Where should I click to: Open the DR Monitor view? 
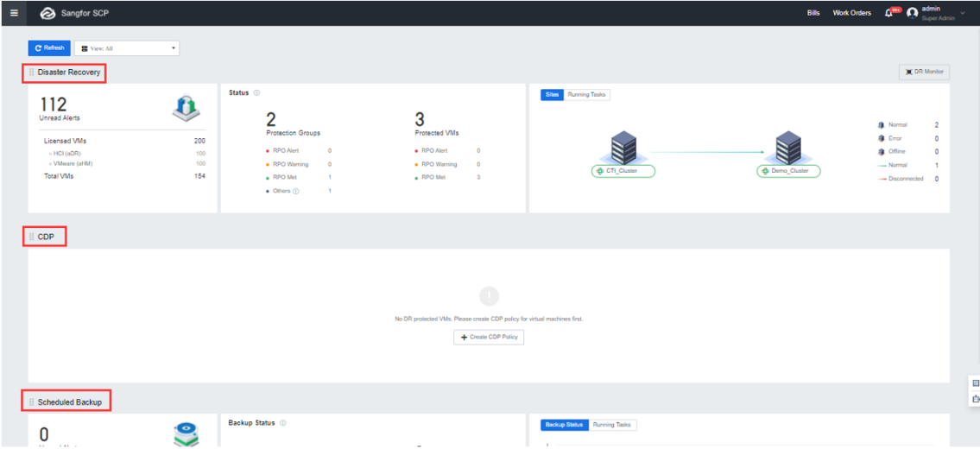tap(924, 72)
